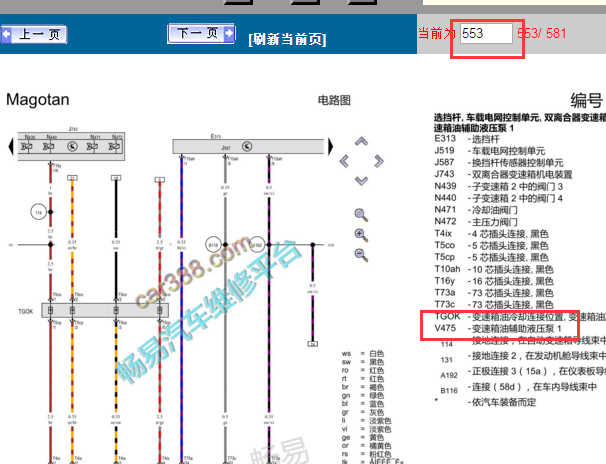The height and width of the screenshot is (464, 606).
Task: Click valve symbol N439 in J743 block
Action: tap(28, 146)
